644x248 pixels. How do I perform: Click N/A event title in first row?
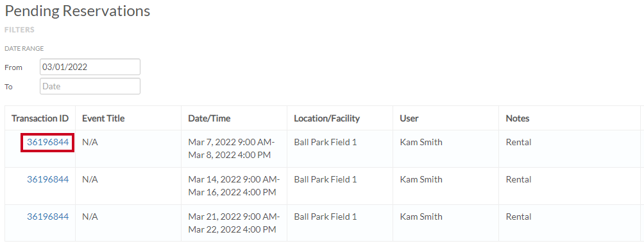(90, 142)
